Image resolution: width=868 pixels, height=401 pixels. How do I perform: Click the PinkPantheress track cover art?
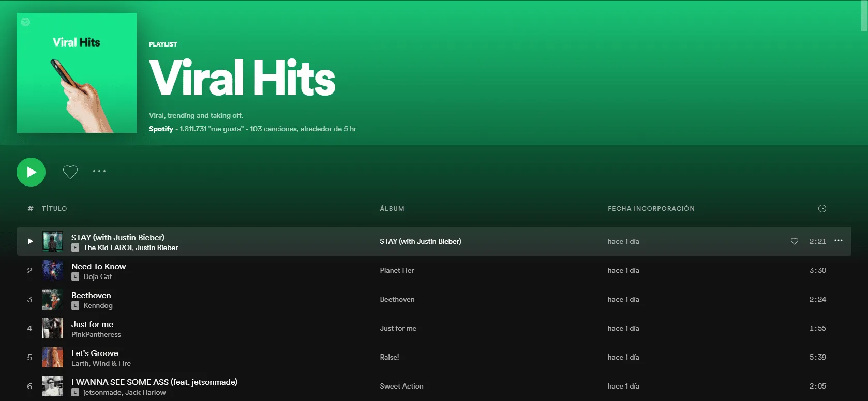pos(53,328)
